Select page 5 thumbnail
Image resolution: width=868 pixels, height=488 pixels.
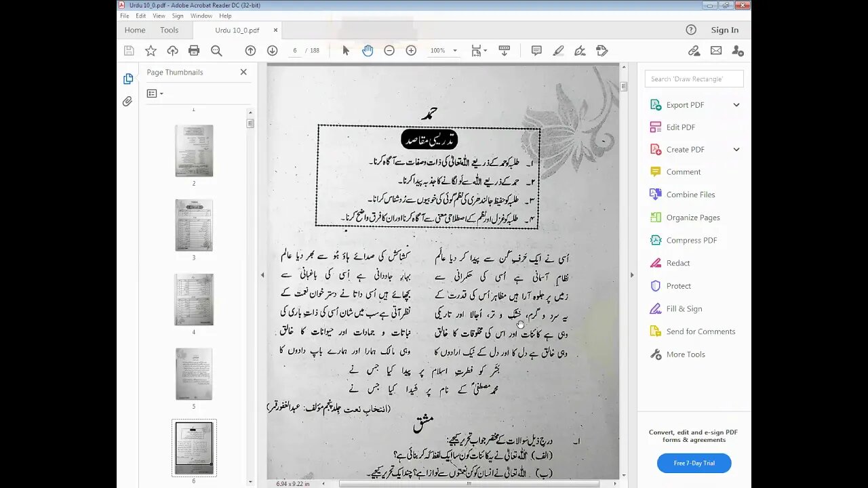click(x=194, y=374)
